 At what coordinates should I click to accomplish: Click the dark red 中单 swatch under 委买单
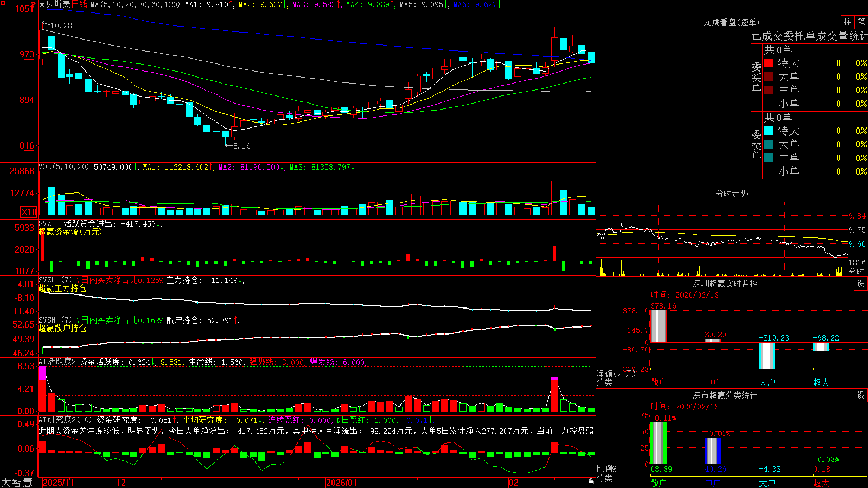click(768, 90)
